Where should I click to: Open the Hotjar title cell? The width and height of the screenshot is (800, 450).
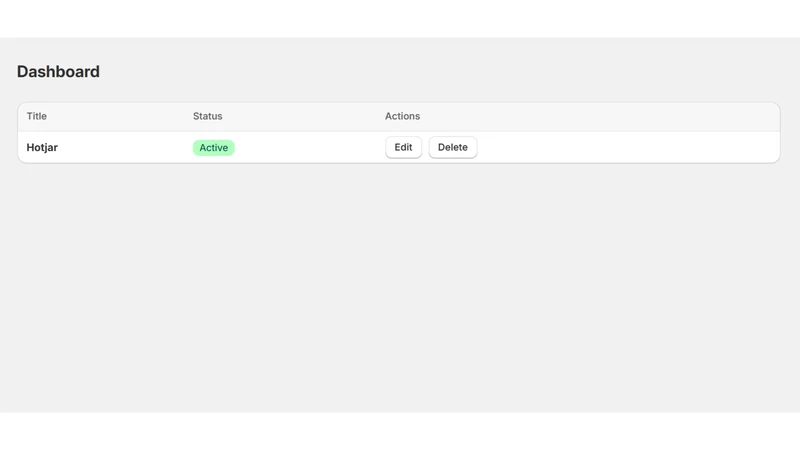coord(42,147)
